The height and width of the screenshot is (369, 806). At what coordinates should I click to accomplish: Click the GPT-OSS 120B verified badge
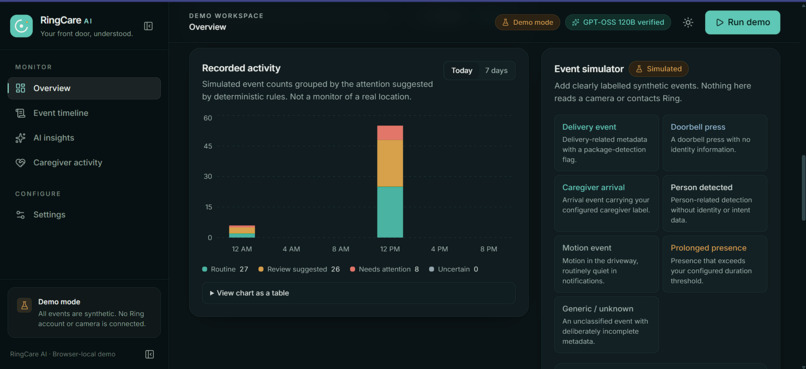tap(618, 23)
